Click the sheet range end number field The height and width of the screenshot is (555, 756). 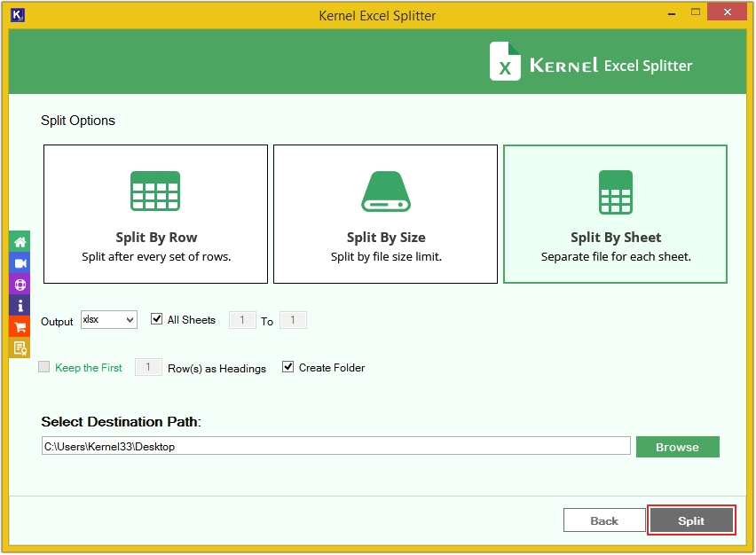coord(293,320)
